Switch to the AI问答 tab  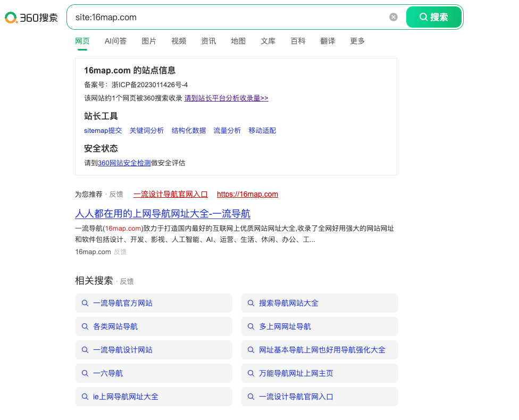[115, 41]
